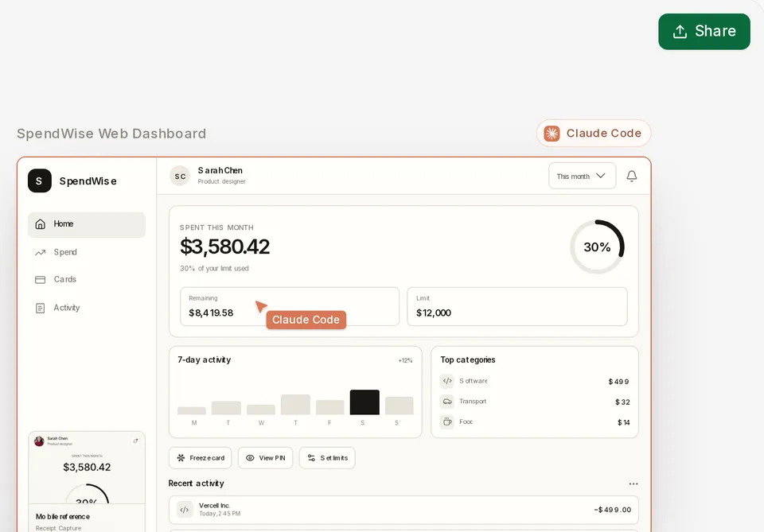
Task: Open the Vercel Inc. transaction row
Action: (403, 510)
